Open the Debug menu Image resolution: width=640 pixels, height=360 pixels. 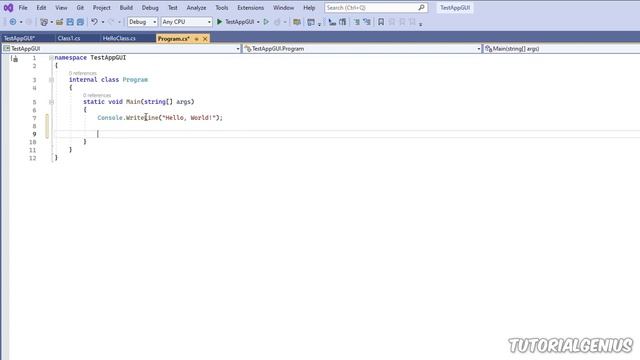150,8
